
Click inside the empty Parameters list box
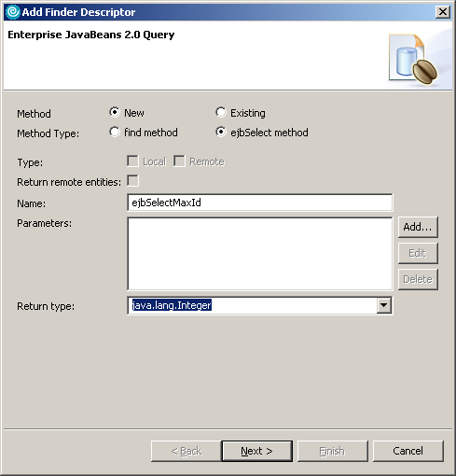click(x=260, y=254)
